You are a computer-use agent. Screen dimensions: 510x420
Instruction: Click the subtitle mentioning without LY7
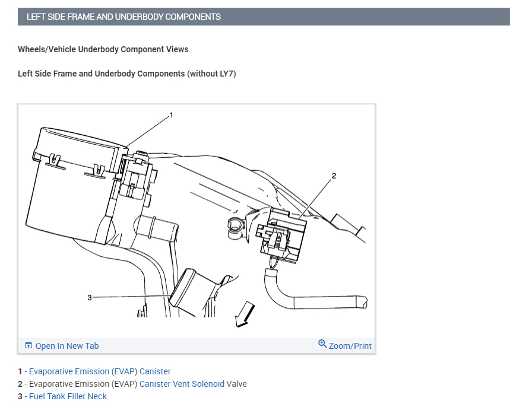[x=127, y=74]
